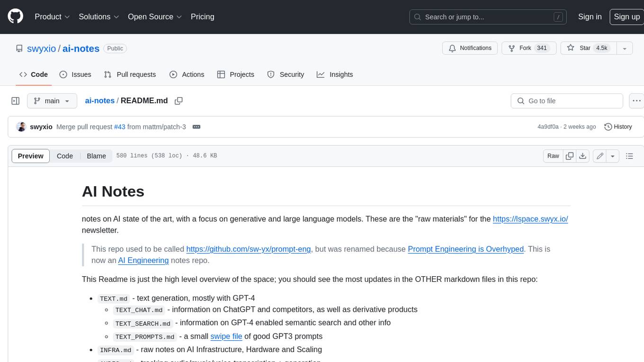Focus the Go to file field
This screenshot has width=644, height=362.
point(567,101)
